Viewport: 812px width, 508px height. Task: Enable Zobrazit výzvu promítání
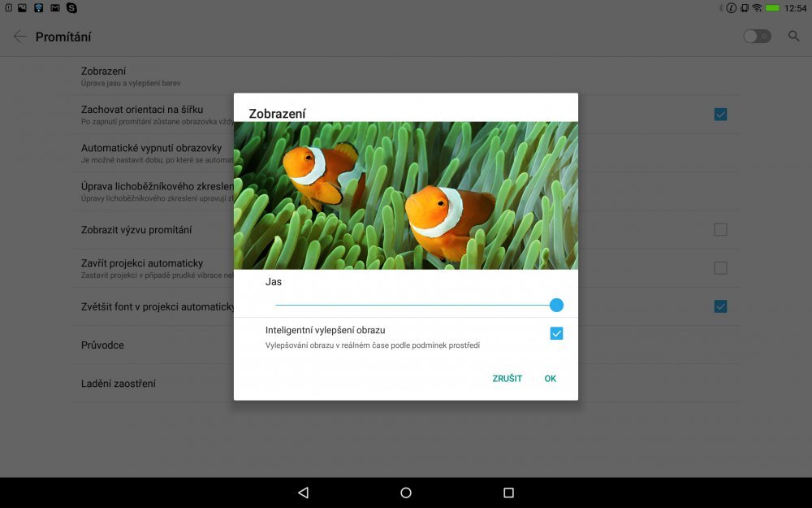click(x=720, y=231)
